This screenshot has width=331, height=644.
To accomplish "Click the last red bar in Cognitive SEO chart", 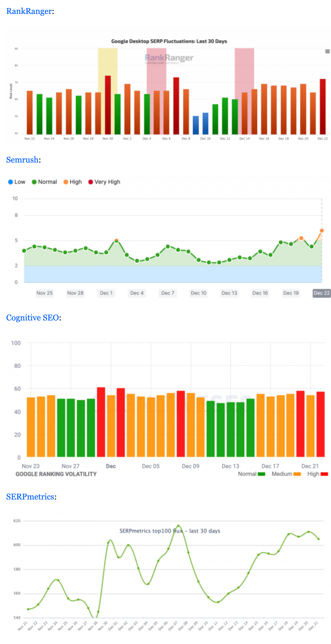I will pos(320,424).
